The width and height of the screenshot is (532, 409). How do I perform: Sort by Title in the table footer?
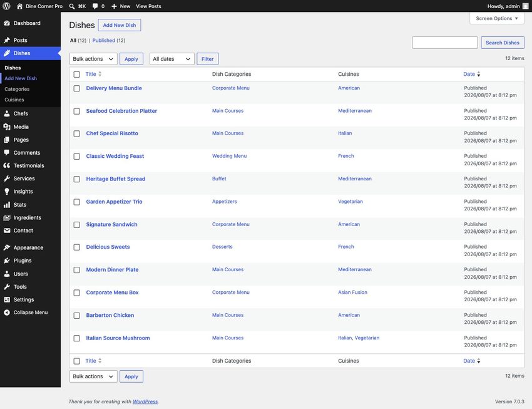[93, 361]
